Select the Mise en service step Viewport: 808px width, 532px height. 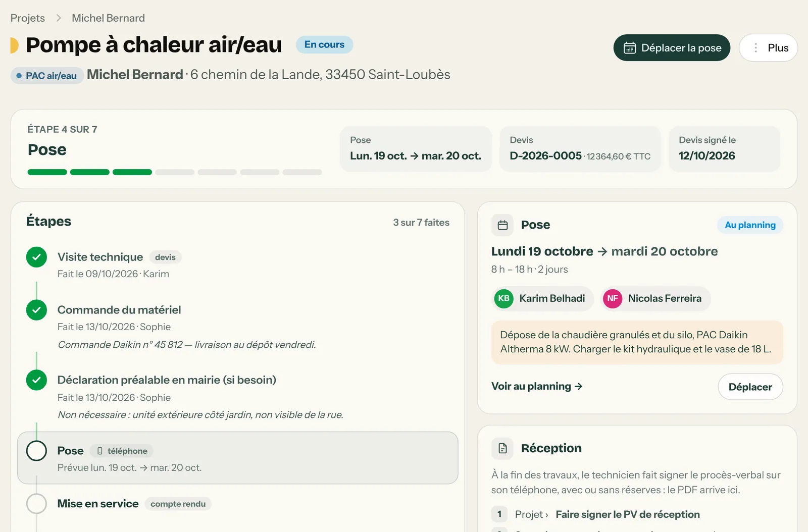click(98, 504)
